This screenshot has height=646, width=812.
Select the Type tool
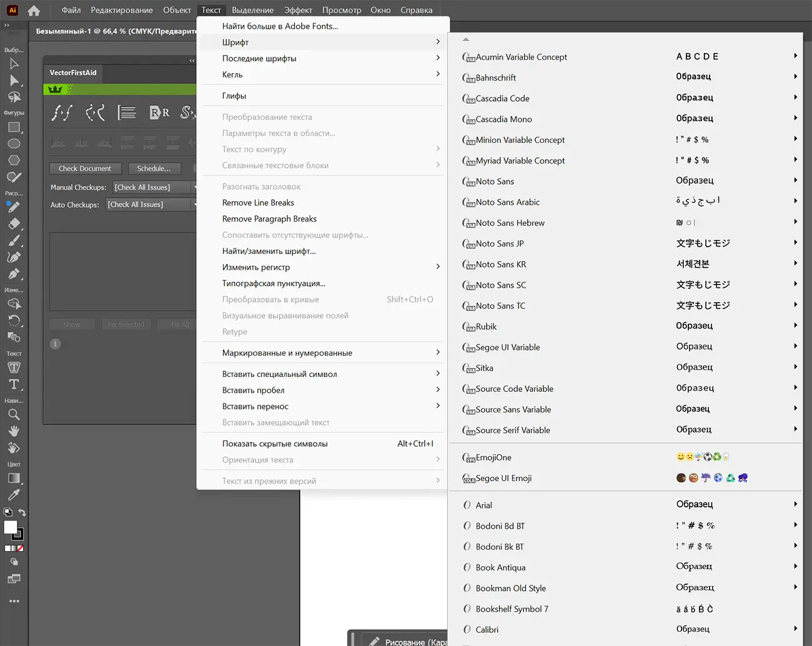click(x=14, y=384)
